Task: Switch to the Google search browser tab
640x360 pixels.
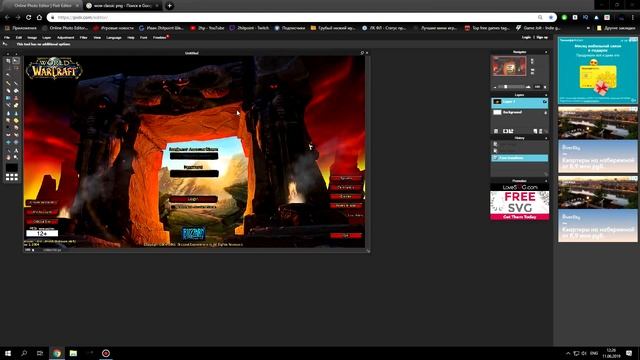Action: tap(122, 6)
